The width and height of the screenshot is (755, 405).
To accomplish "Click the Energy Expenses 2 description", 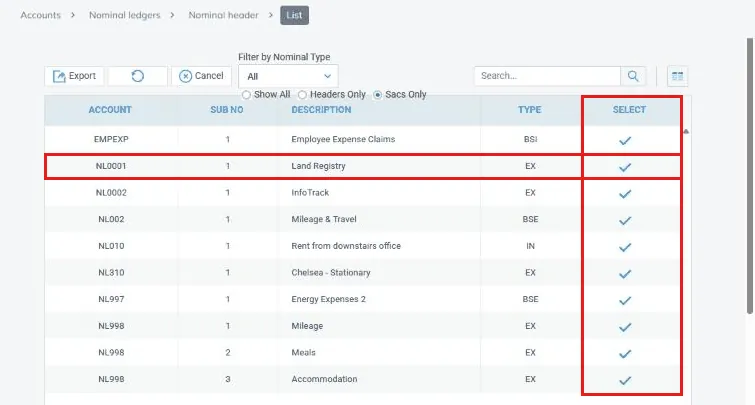I will (x=328, y=299).
